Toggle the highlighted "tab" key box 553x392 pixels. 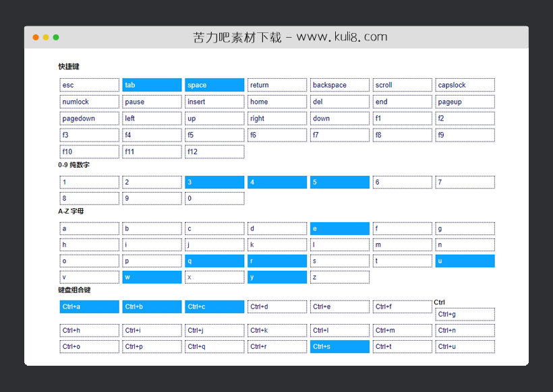[152, 85]
